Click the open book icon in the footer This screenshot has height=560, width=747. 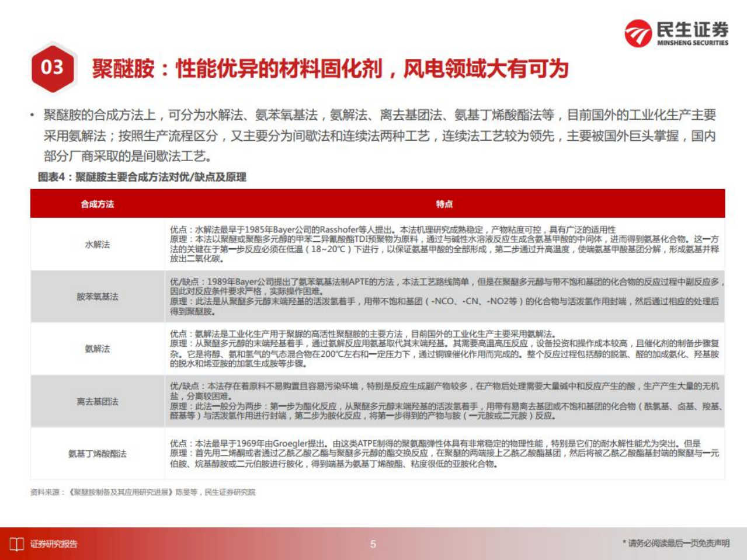[16, 542]
